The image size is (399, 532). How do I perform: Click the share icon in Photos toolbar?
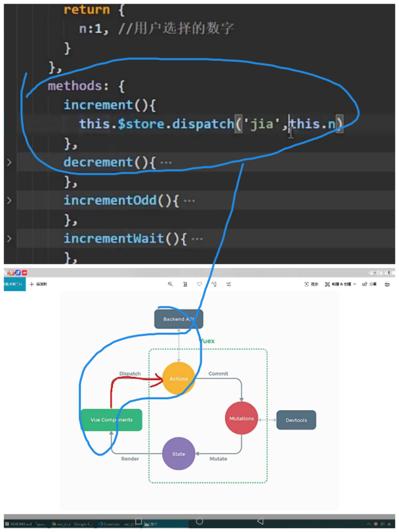[x=369, y=284]
